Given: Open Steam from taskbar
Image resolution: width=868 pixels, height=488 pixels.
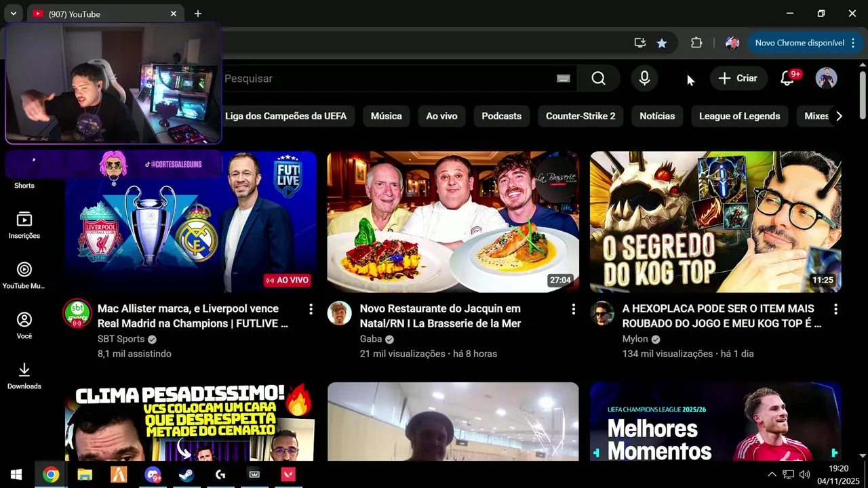Looking at the screenshot, I should (186, 474).
